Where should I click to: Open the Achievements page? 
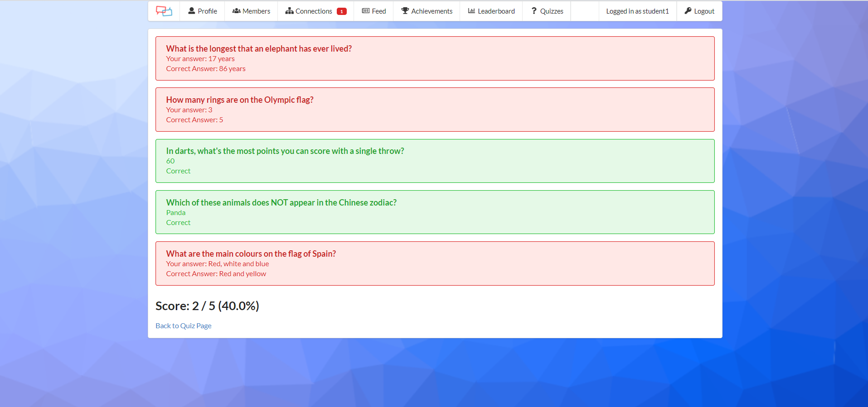[x=427, y=11]
